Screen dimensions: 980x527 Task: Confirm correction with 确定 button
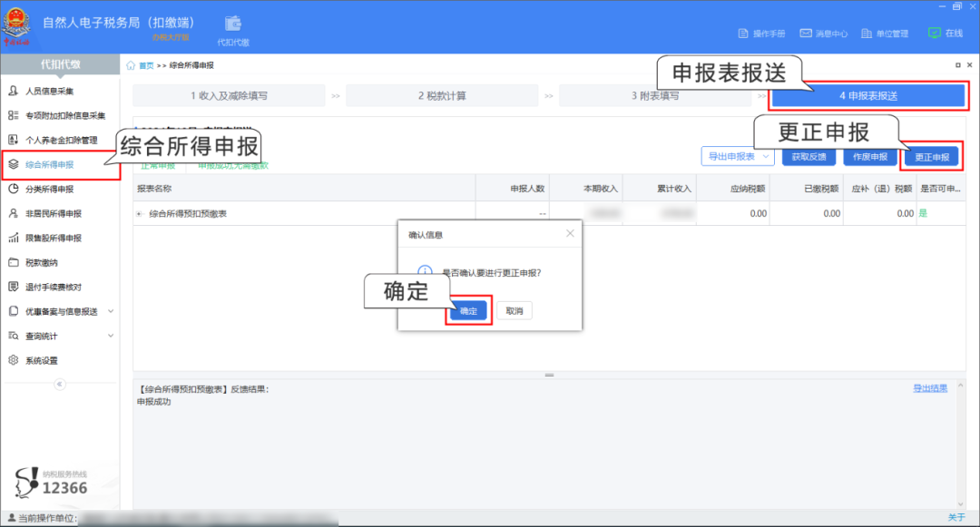click(x=467, y=310)
